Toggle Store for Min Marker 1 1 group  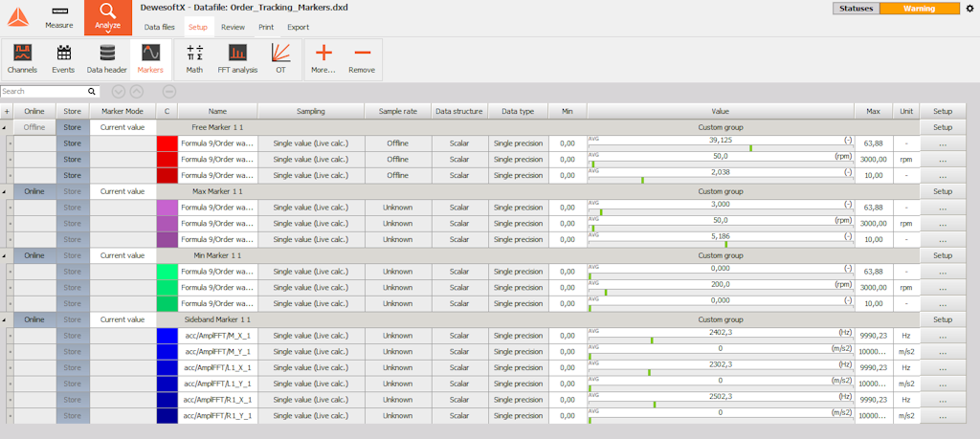point(73,255)
